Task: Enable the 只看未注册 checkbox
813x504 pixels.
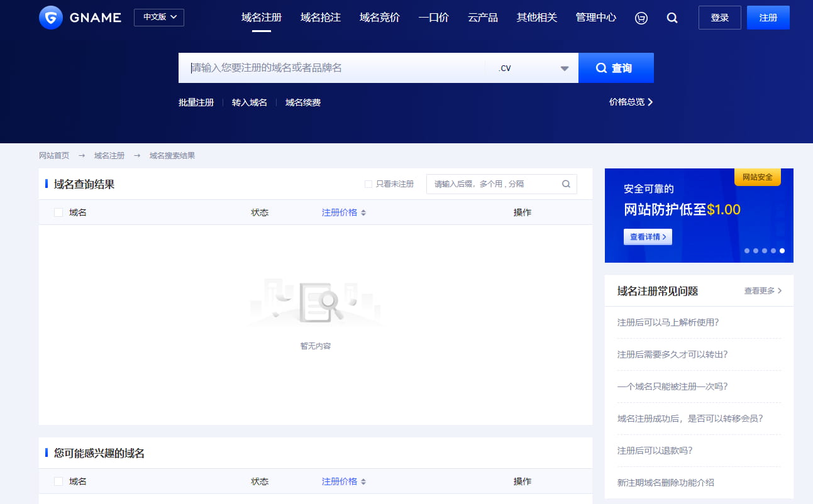Action: pos(368,184)
